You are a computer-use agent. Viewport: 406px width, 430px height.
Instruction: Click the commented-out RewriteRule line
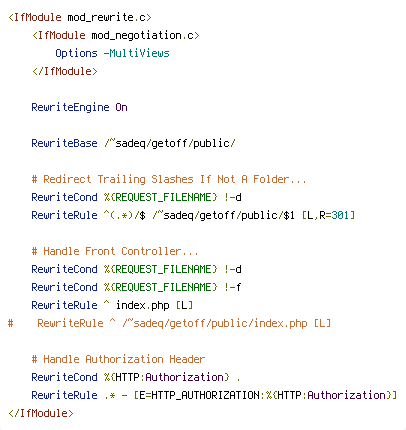point(169,323)
